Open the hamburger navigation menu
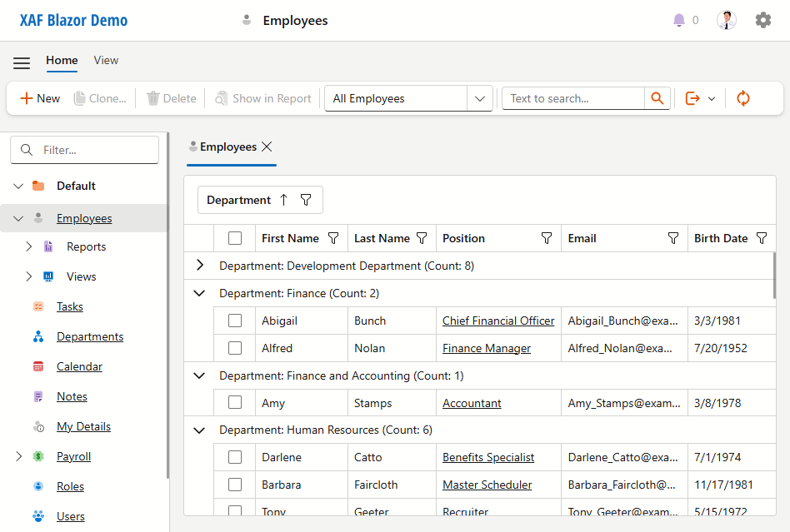This screenshot has width=790, height=532. coord(22,62)
